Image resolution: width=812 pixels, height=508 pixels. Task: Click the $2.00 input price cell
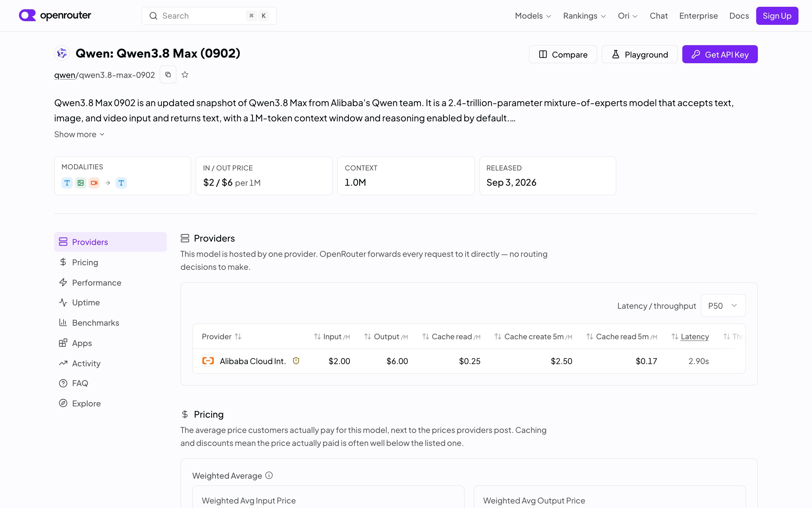pos(339,361)
